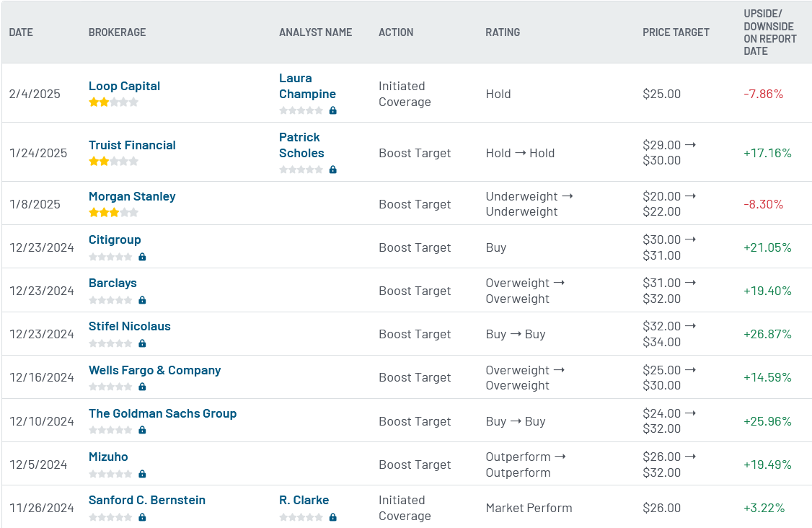Viewport: 812px width, 528px height.
Task: Select the +3.22% upside value
Action: (x=764, y=508)
